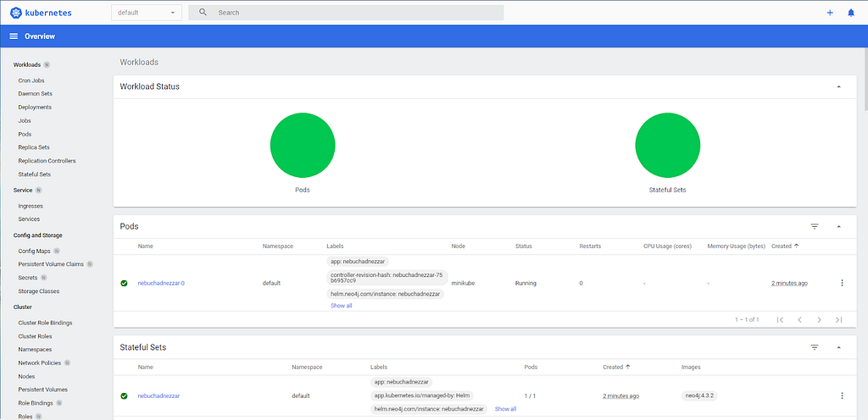The height and width of the screenshot is (420, 868).
Task: Open Daemon Sets in sidebar
Action: click(36, 94)
